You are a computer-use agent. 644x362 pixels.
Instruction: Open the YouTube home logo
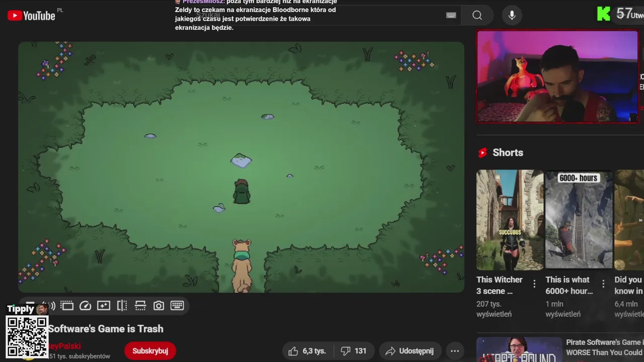(31, 16)
